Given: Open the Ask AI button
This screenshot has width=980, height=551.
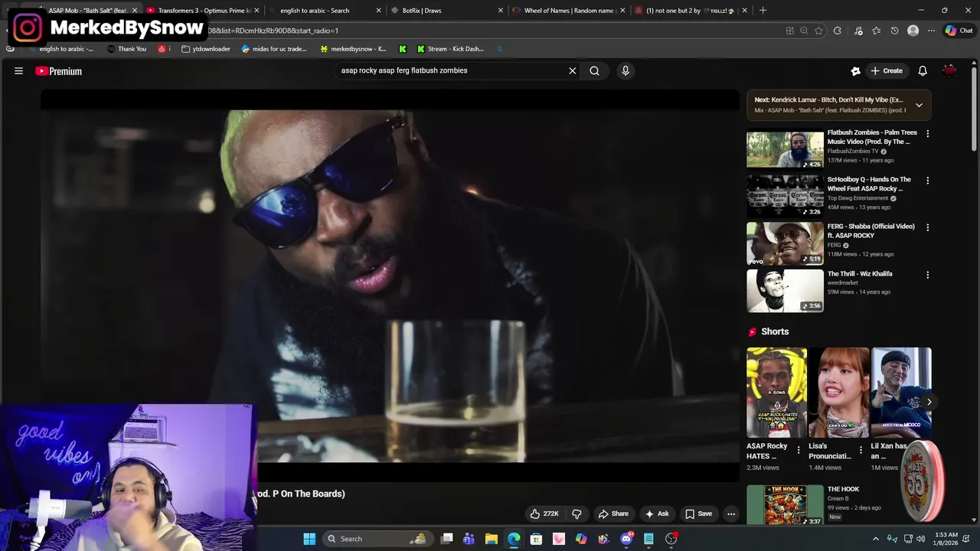Looking at the screenshot, I should coord(657,514).
